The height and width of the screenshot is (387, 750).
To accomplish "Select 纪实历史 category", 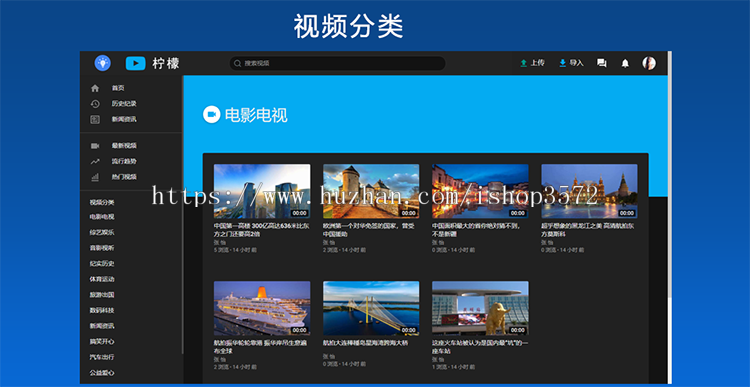I will tap(102, 264).
